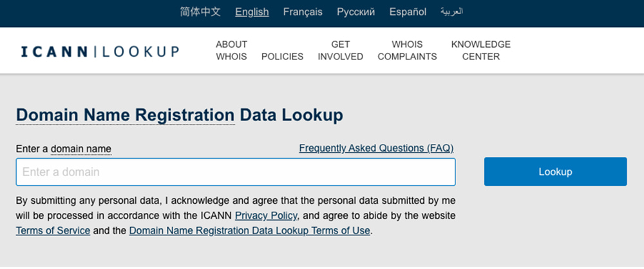Click the ICANN Lookup logo

tap(100, 52)
